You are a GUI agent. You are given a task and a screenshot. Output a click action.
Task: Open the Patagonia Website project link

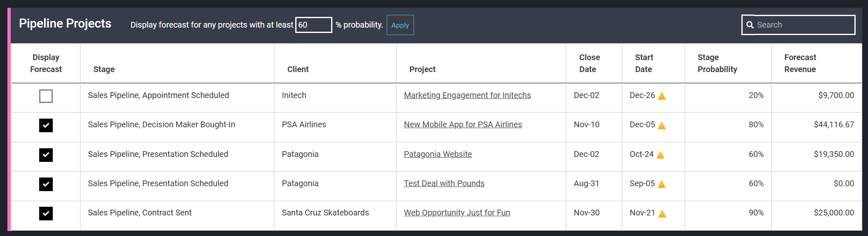(438, 154)
